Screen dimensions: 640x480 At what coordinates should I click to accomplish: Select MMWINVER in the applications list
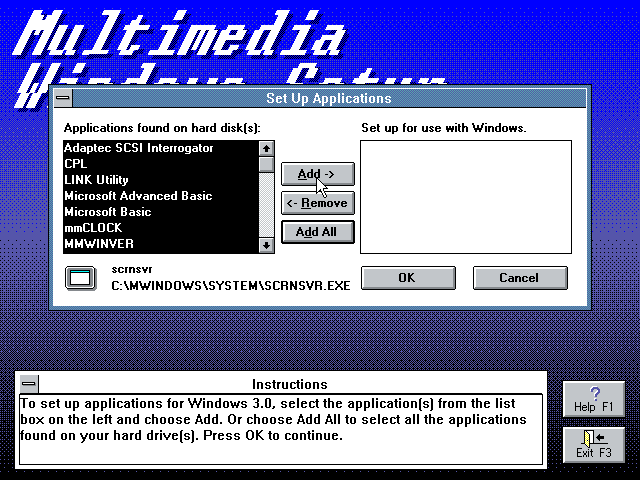pyautogui.click(x=161, y=244)
